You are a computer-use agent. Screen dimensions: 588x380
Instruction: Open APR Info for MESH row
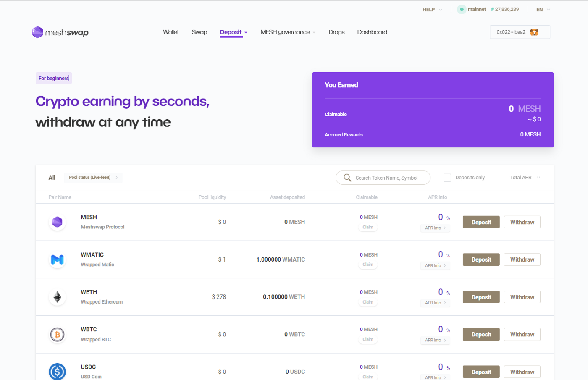point(435,228)
